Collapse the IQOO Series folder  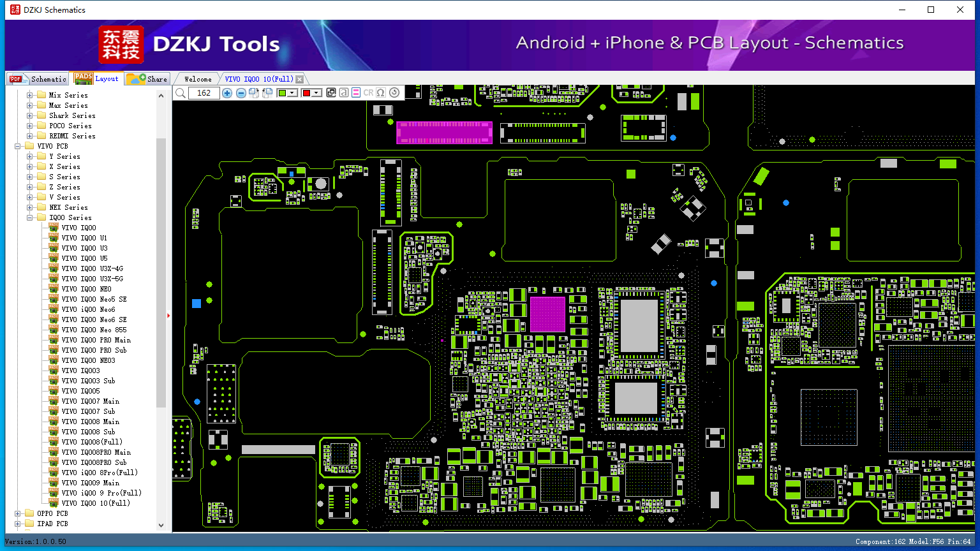click(x=29, y=217)
